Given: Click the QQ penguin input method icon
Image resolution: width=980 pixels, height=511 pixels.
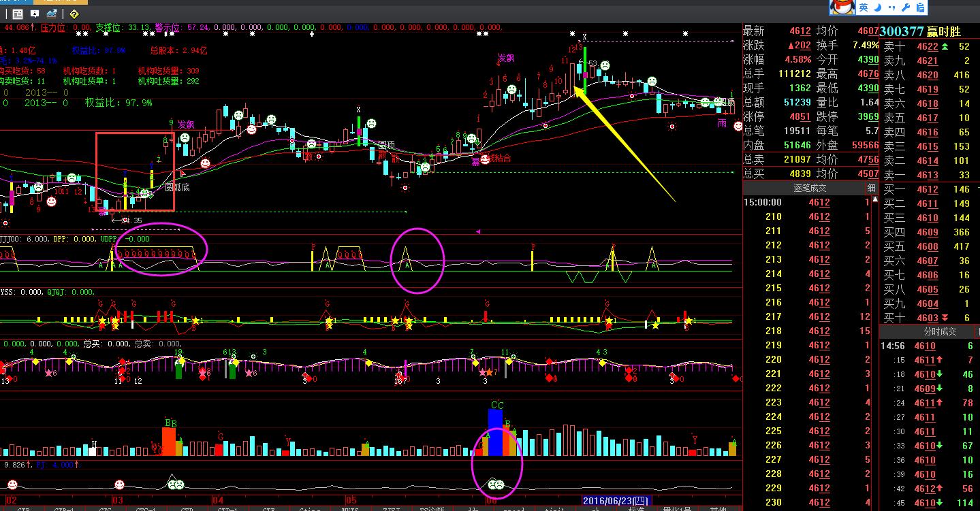Looking at the screenshot, I should pyautogui.click(x=842, y=7).
